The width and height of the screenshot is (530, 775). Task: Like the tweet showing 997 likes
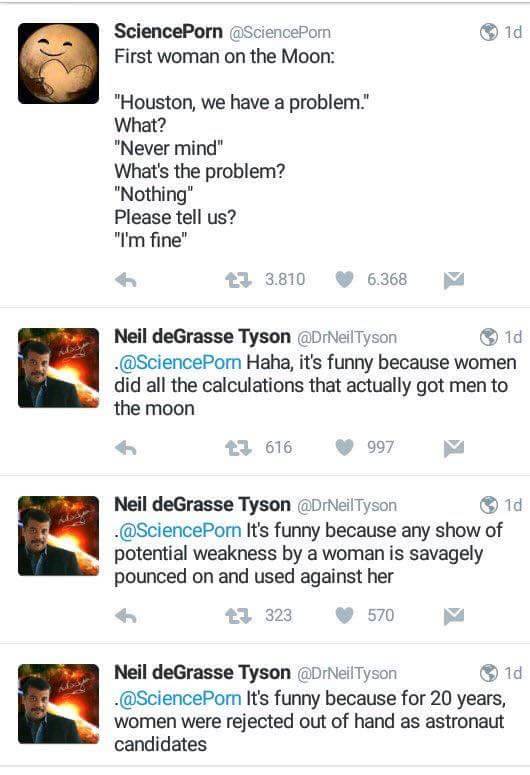tap(345, 447)
